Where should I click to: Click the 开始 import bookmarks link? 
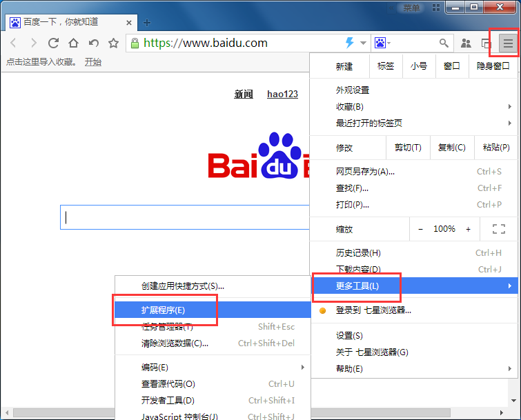pos(93,62)
